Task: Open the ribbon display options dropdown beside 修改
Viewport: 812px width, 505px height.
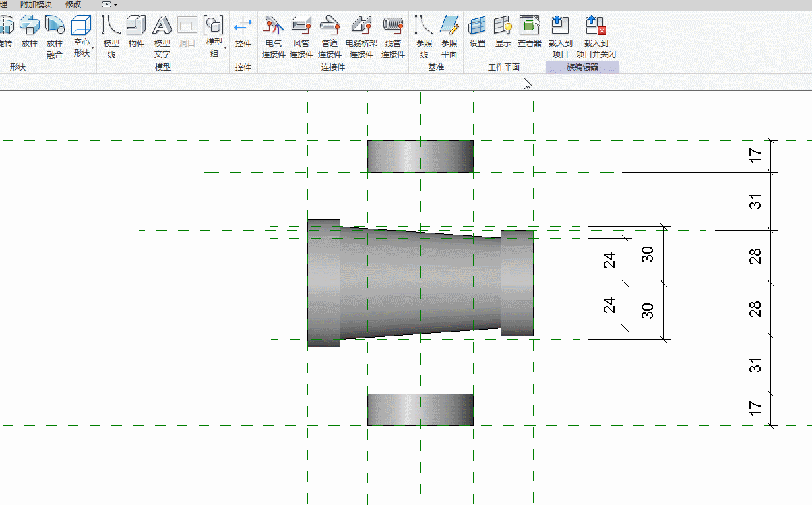Action: (109, 5)
